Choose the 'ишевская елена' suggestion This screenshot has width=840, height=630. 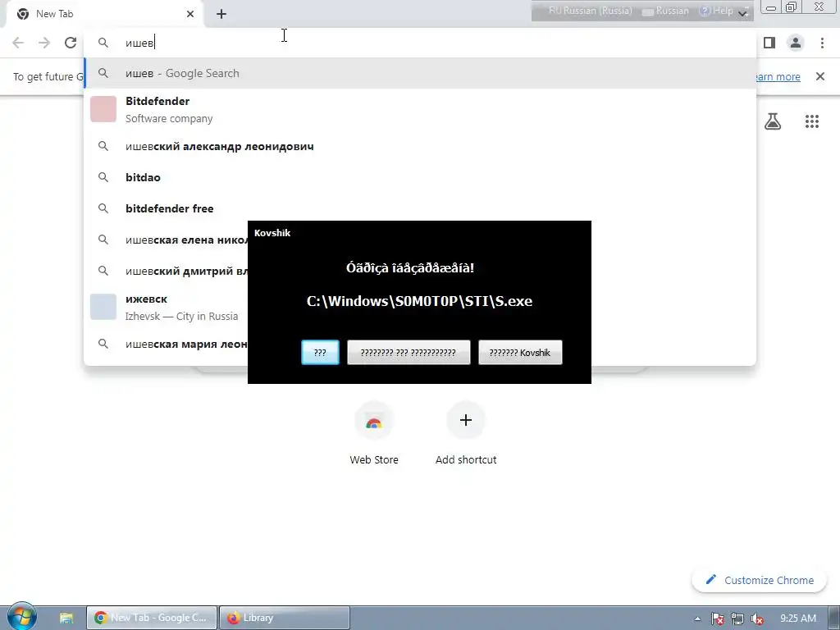(x=166, y=240)
